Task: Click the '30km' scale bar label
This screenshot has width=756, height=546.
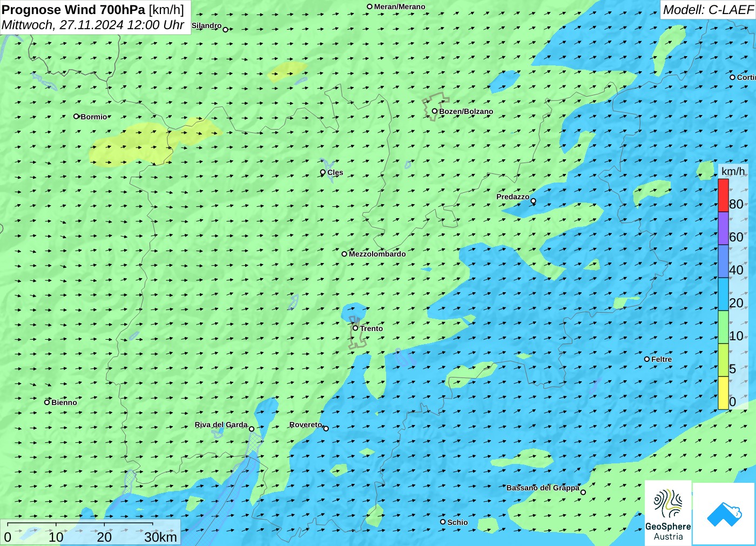Action: tap(160, 537)
